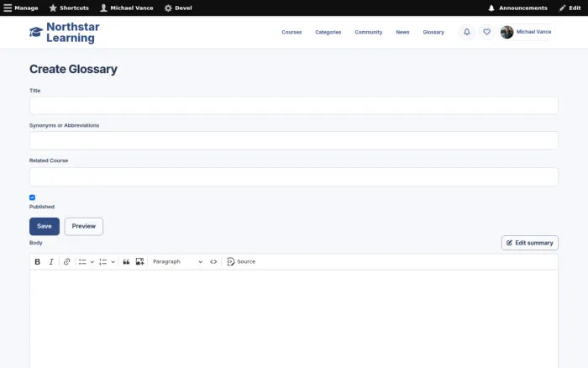
Task: Toggle bold formatting in the Body editor
Action: [x=38, y=262]
